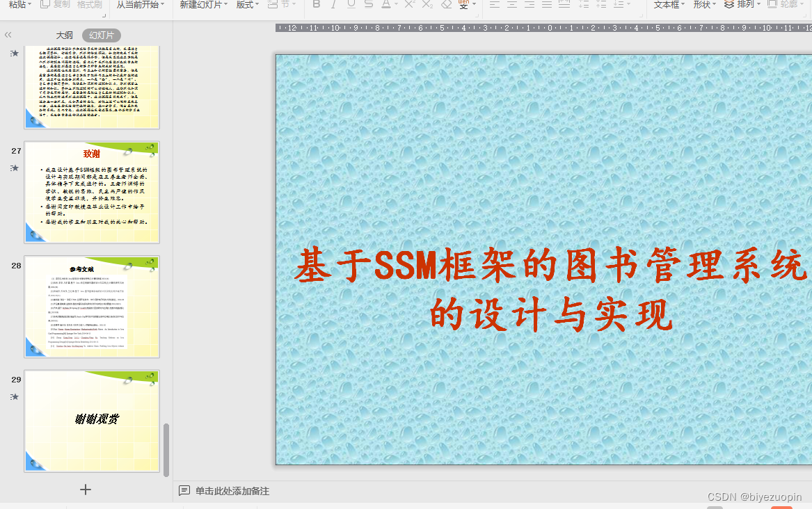
Task: Click the phonetic guide wén icon
Action: [x=463, y=4]
